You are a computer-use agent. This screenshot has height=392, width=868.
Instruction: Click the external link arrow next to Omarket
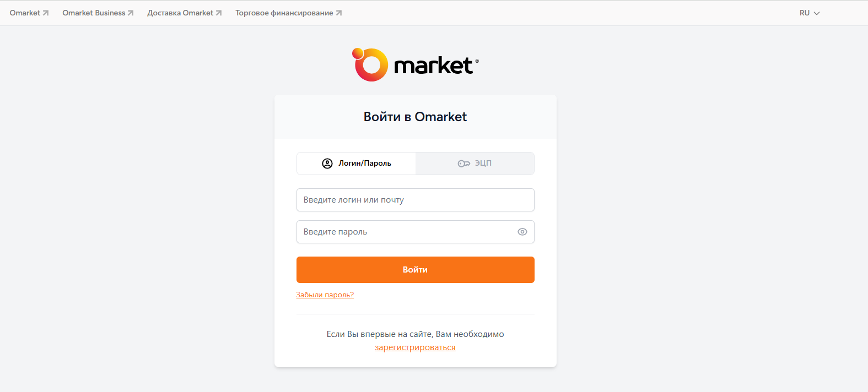(45, 12)
